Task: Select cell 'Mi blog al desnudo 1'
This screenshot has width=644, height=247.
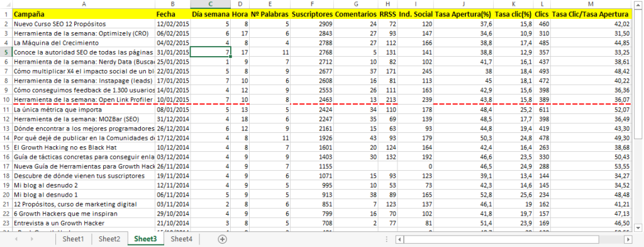Action: click(84, 195)
